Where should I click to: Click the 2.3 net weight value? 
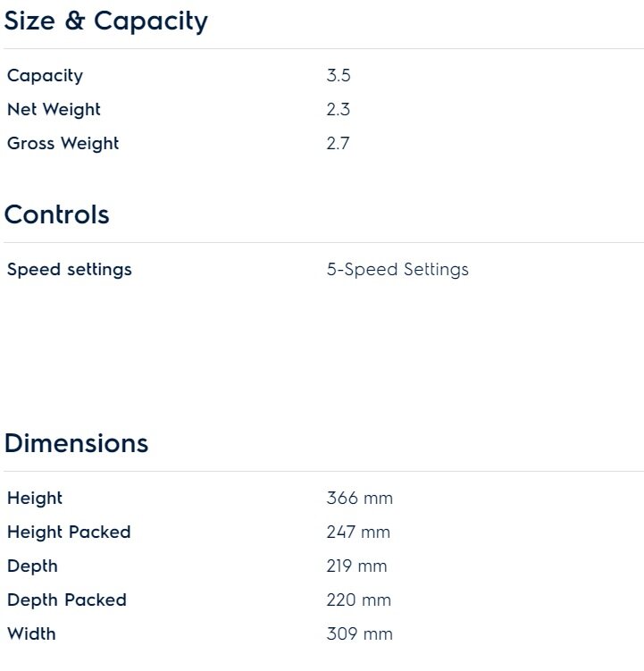(339, 110)
